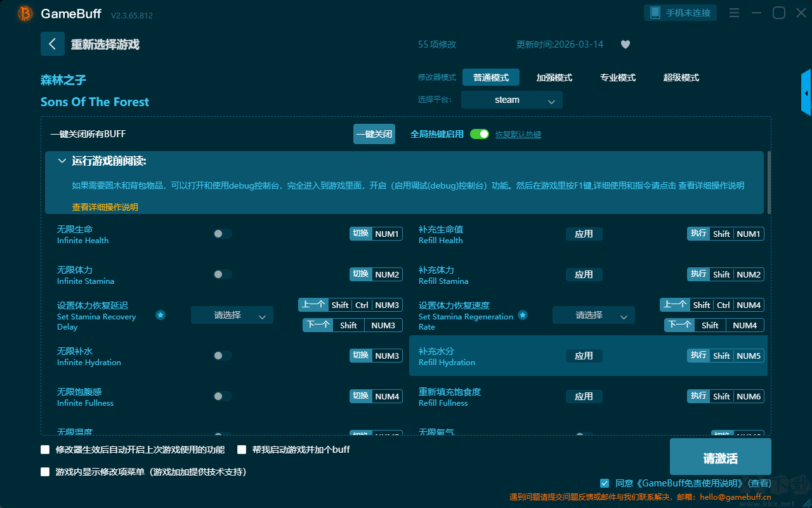Click (查看) link beside disclaimer
Image resolution: width=812 pixels, height=508 pixels.
pyautogui.click(x=758, y=484)
